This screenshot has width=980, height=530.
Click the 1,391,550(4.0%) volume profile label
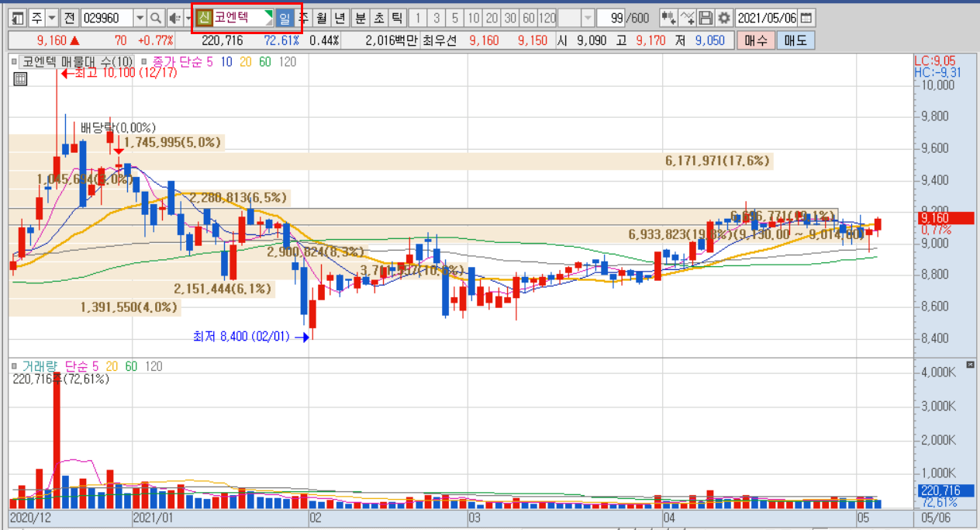[129, 307]
